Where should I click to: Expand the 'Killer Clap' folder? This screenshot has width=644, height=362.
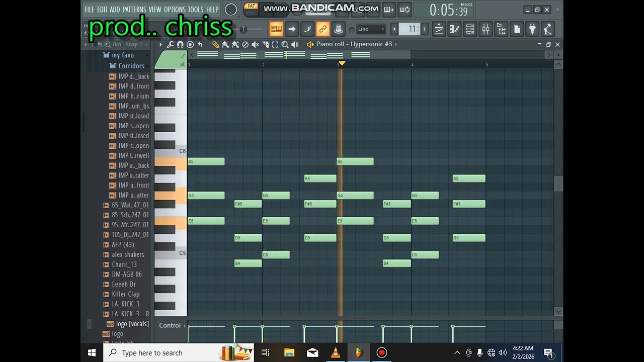point(125,294)
